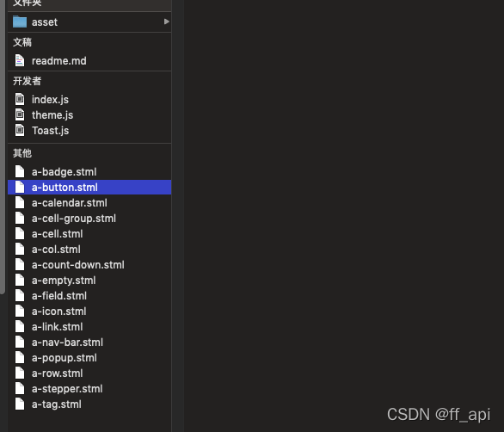Select the index.js file icon
This screenshot has width=504, height=432.
20,99
